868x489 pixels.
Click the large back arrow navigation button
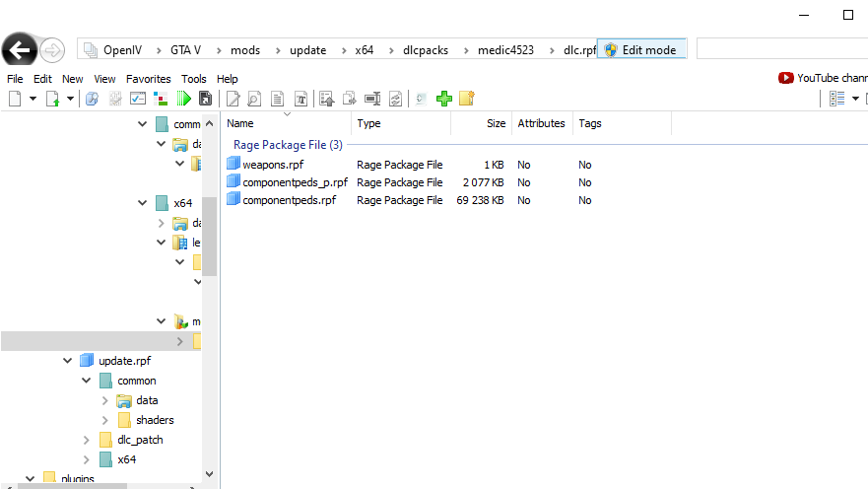tap(20, 49)
